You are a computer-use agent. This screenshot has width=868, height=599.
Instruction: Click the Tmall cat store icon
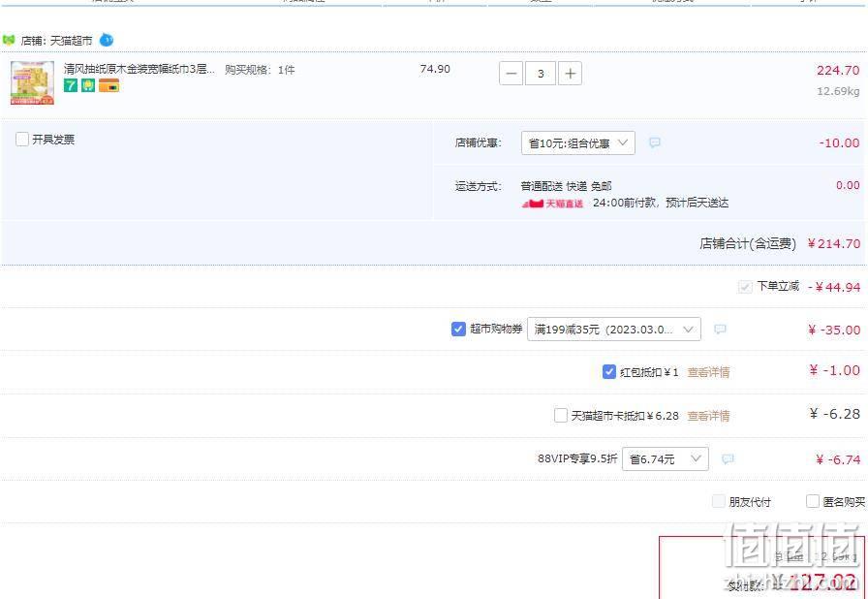[x=9, y=40]
